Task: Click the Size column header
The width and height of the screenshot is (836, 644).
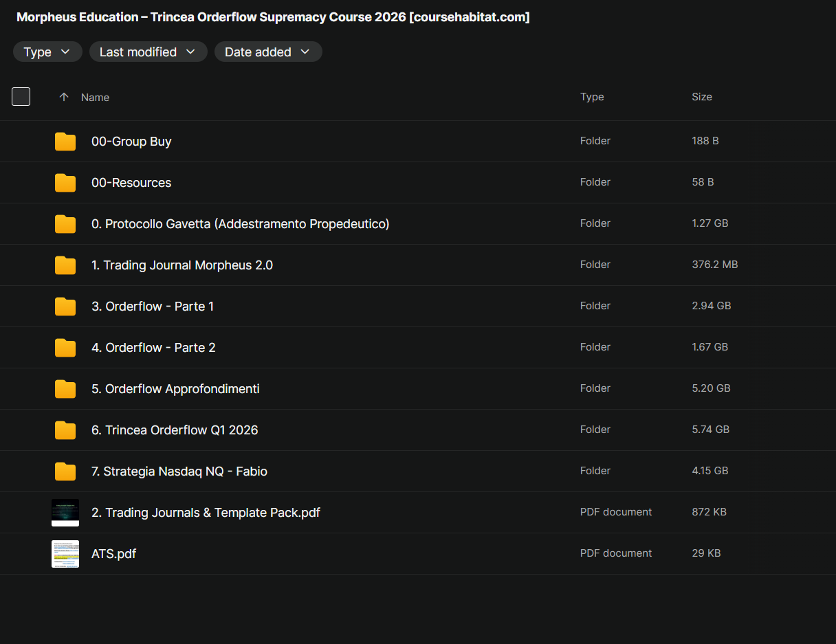Action: click(x=702, y=97)
